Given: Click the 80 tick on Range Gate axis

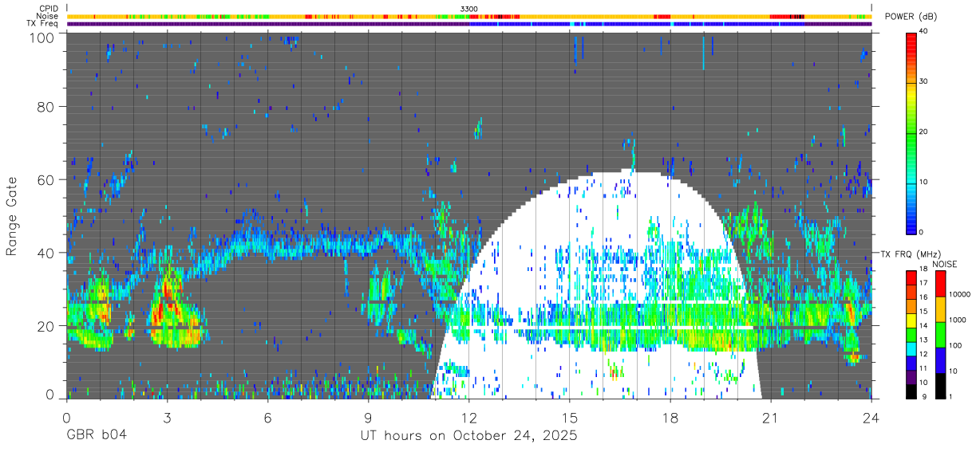Looking at the screenshot, I should pos(47,107).
